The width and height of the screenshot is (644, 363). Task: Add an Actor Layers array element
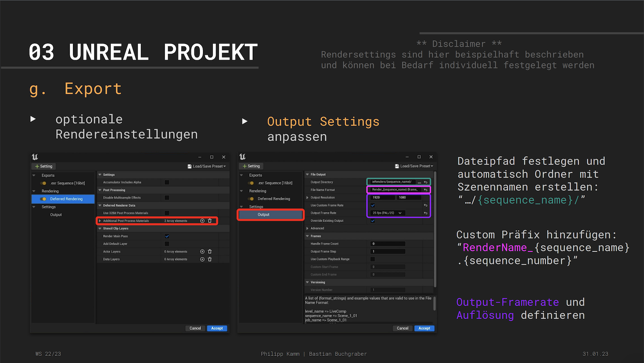click(202, 251)
